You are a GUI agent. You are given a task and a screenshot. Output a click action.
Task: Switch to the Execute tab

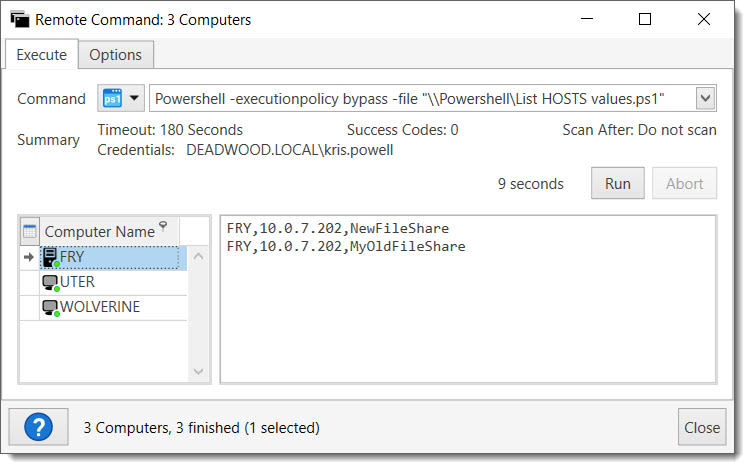point(42,55)
